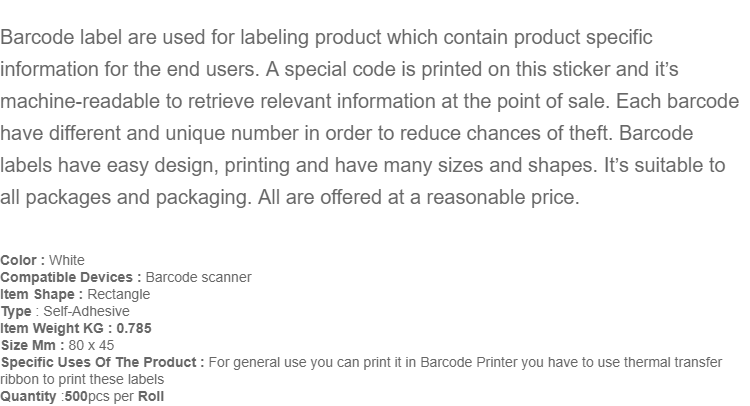Click the '80 x 45' size value
Viewport: 750px width, 406px height.
point(91,345)
